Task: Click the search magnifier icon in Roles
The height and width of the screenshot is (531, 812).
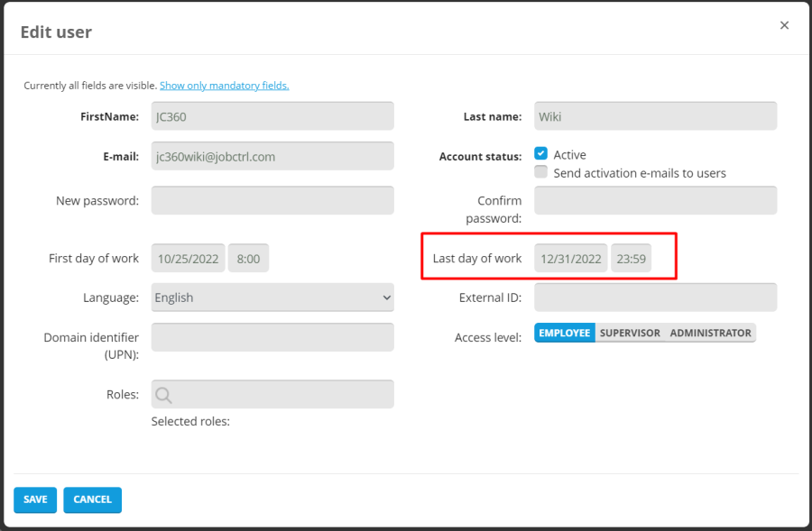Action: pos(163,395)
